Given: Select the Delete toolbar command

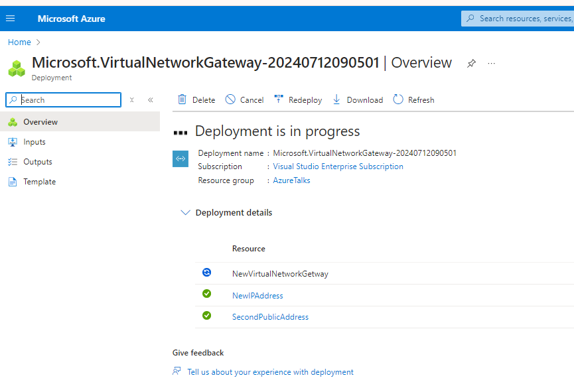Looking at the screenshot, I should pyautogui.click(x=196, y=99).
